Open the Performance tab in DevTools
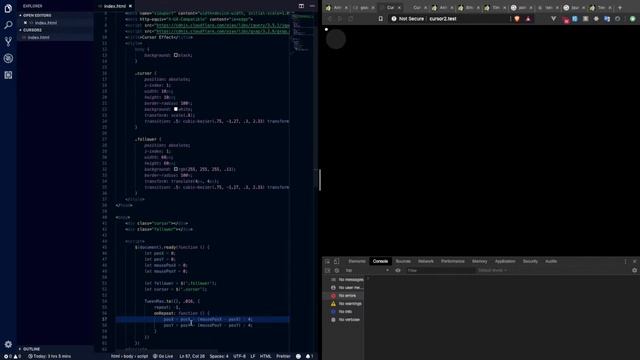Screen dimensions: 640x360 453,261
